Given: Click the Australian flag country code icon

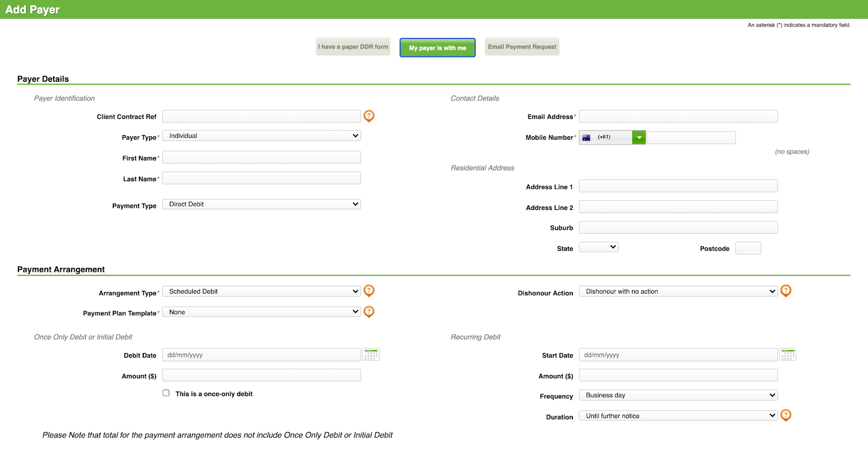Looking at the screenshot, I should pyautogui.click(x=586, y=138).
